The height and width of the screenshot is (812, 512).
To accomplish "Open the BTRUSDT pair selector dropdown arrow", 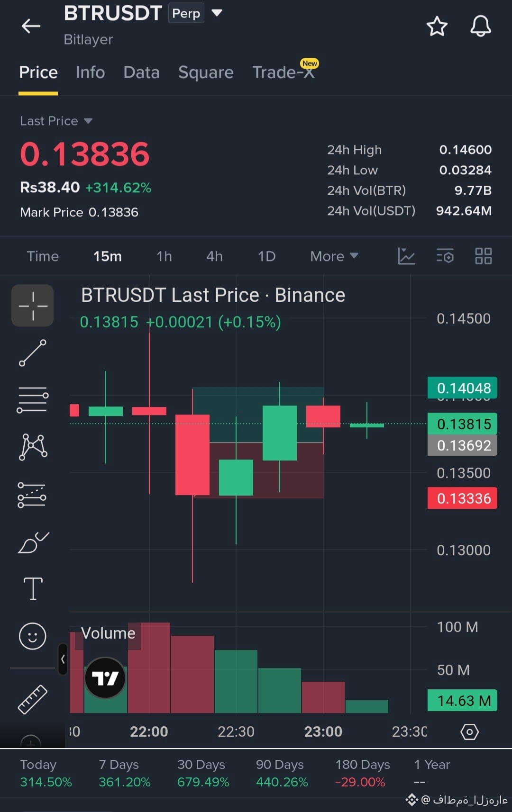I will 217,13.
